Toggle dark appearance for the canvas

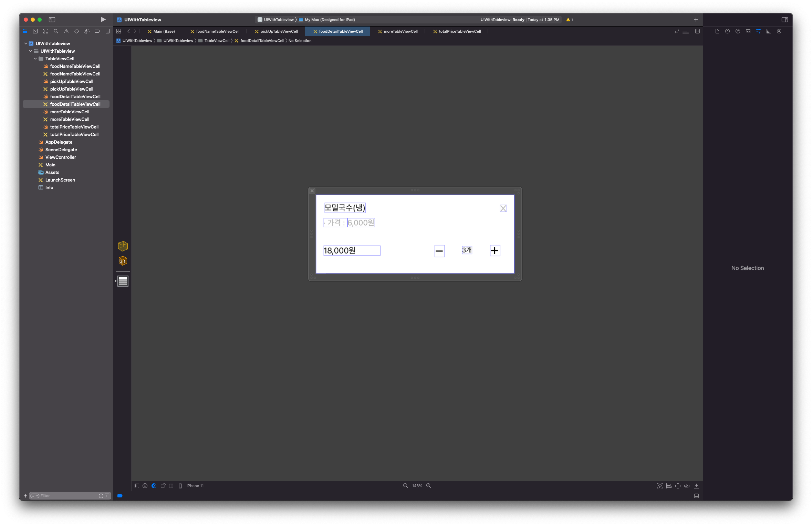[x=154, y=486]
